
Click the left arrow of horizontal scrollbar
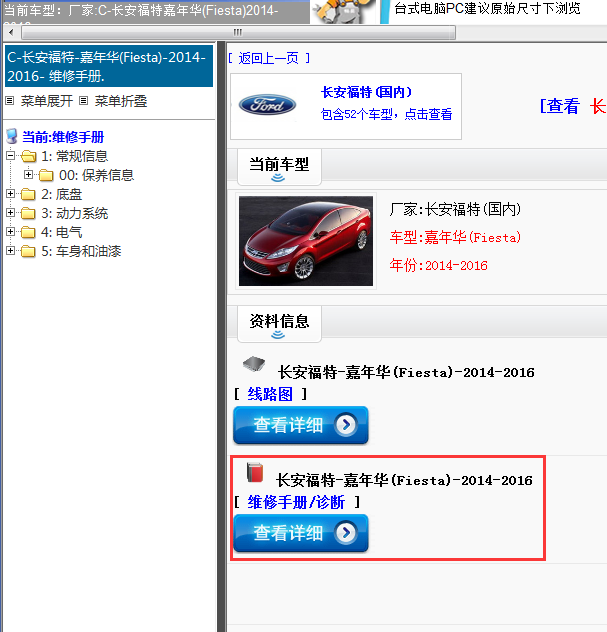[x=11, y=32]
